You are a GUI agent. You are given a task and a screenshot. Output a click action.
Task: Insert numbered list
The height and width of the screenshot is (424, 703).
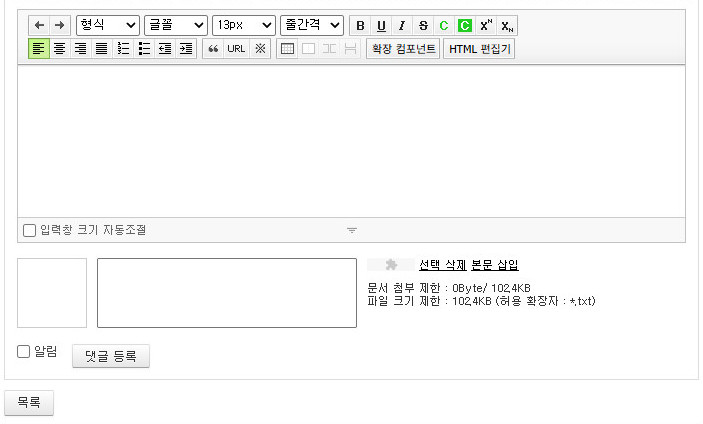123,48
